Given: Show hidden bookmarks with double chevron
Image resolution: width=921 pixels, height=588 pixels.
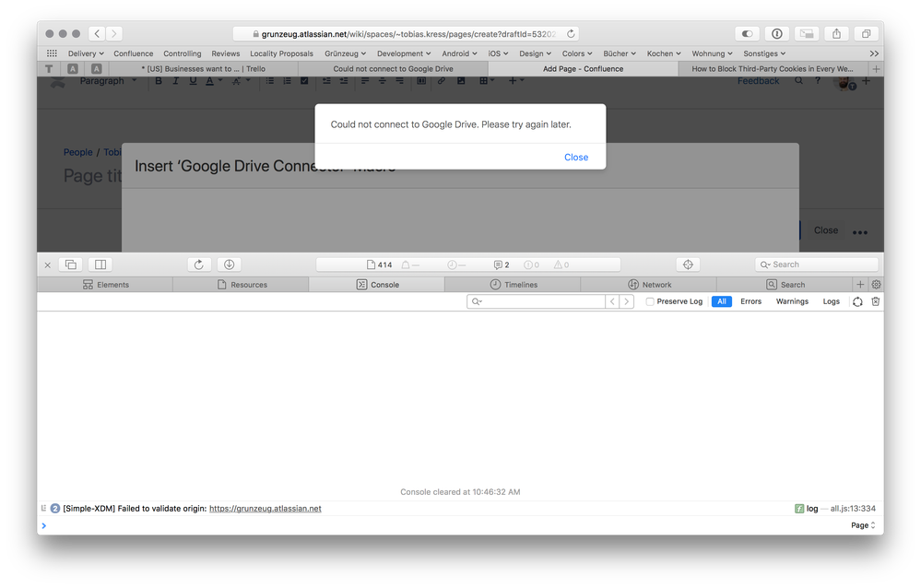Looking at the screenshot, I should click(874, 53).
